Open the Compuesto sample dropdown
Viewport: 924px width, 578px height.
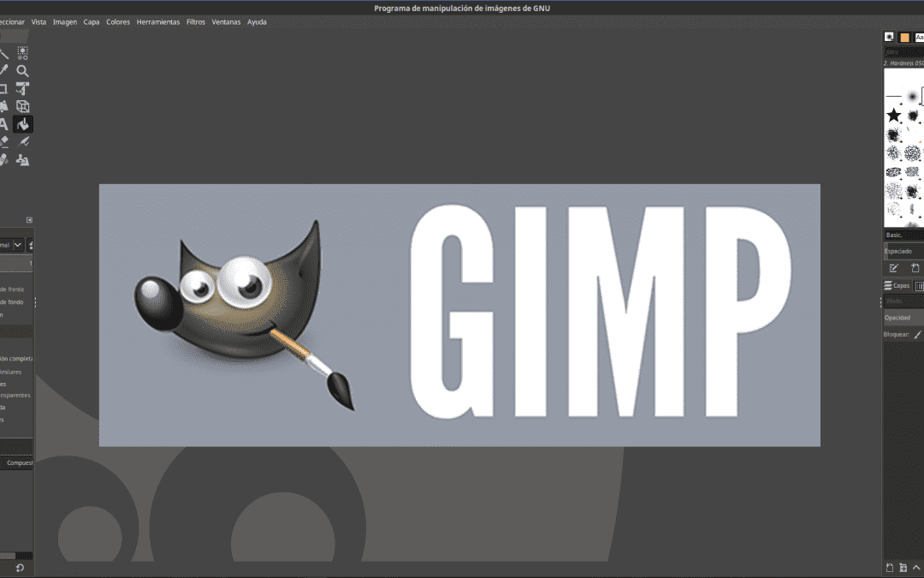coord(16,463)
